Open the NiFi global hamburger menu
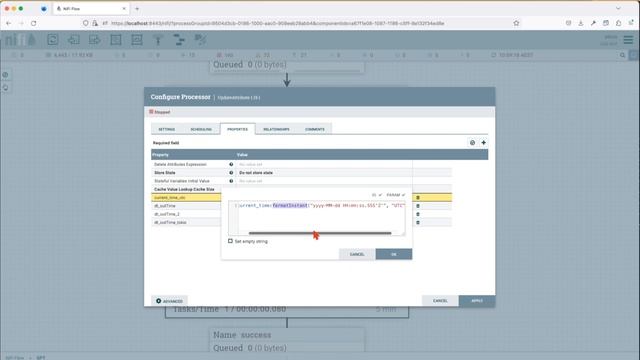This screenshot has height=360, width=640. tap(628, 40)
